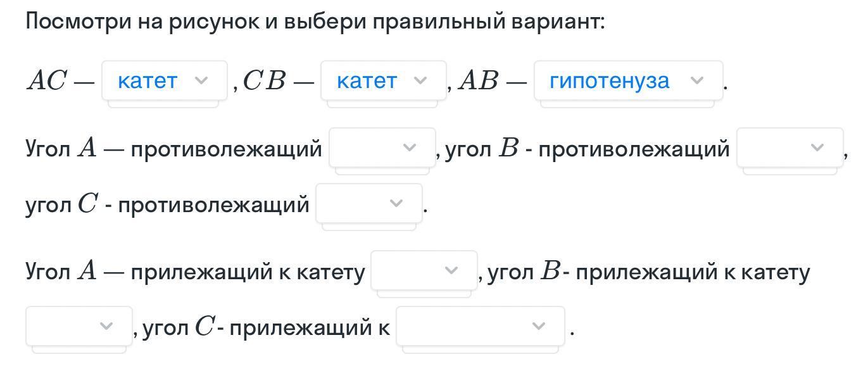Click chevron arrow in CB катет box
Viewport: 868px width, 378px height.
[420, 80]
